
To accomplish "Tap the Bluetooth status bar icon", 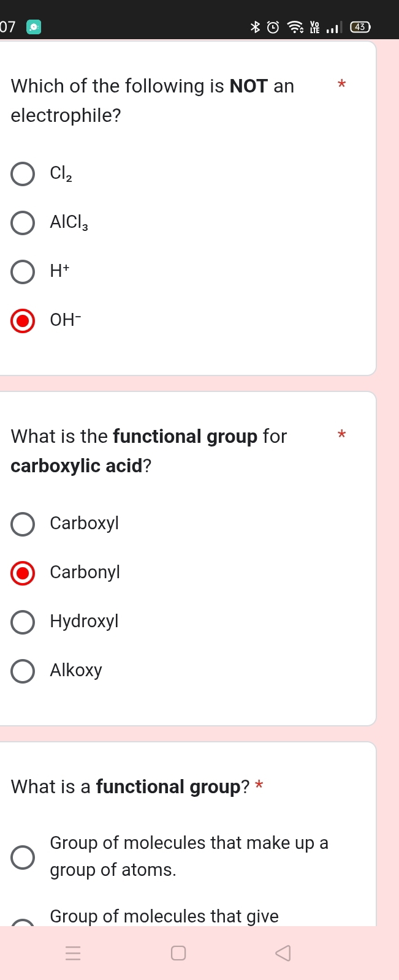I will (256, 27).
